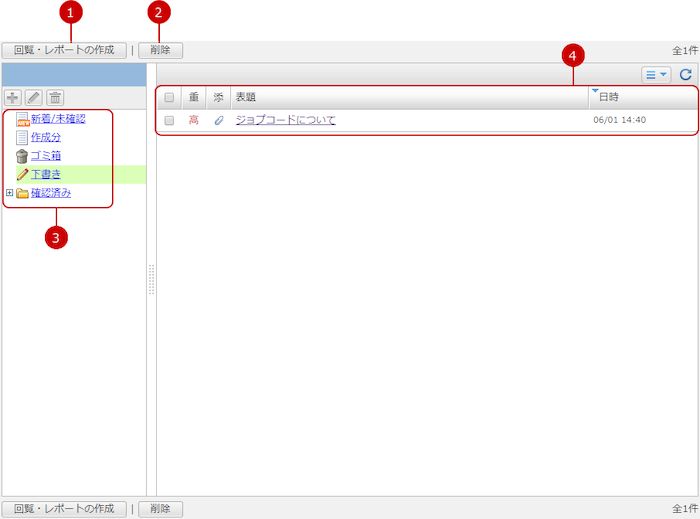This screenshot has width=700, height=519.
Task: Click the delete folder trash icon
Action: click(55, 98)
